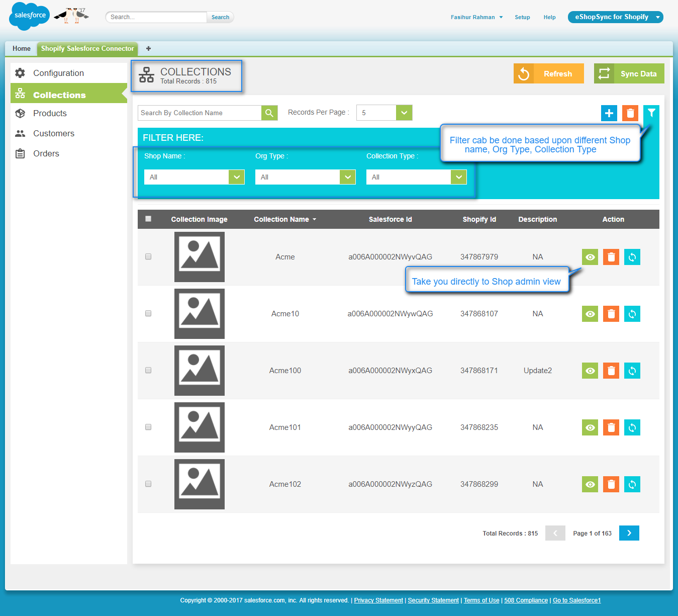
Task: Open the Org Type filter dropdown
Action: 306,177
